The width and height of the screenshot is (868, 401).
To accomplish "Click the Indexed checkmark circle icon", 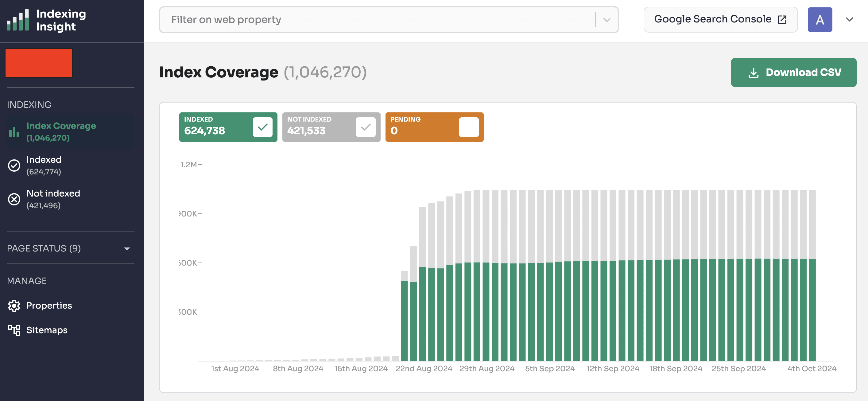I will 14,165.
